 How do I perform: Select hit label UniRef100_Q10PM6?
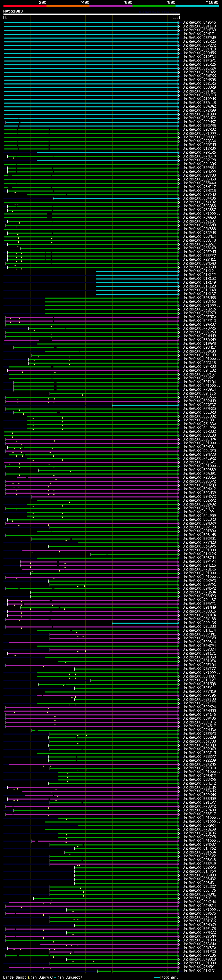point(199,99)
